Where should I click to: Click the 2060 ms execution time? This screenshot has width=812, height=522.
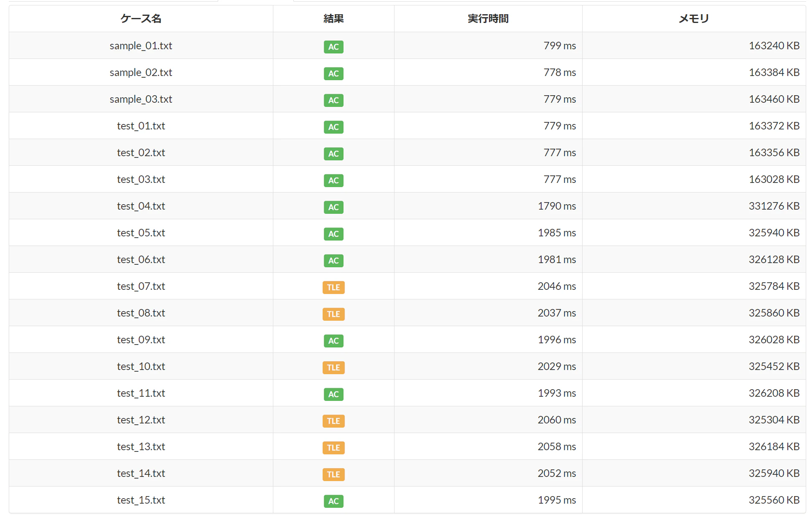pyautogui.click(x=557, y=420)
